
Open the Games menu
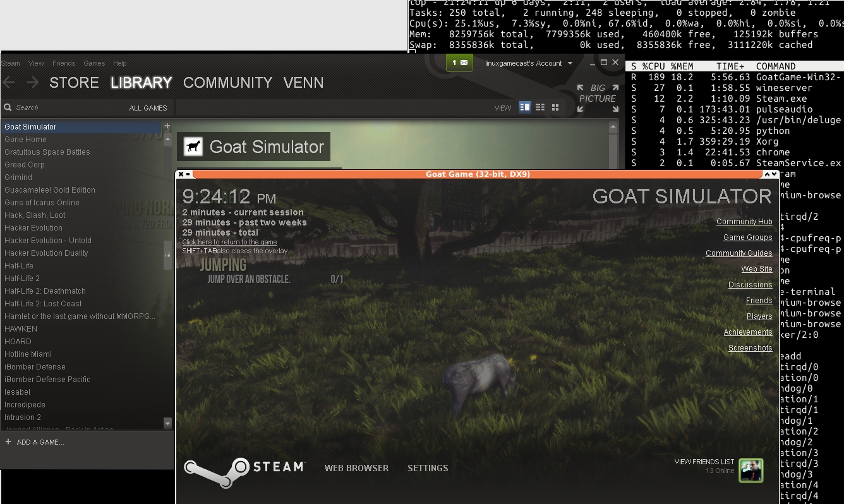[x=94, y=63]
